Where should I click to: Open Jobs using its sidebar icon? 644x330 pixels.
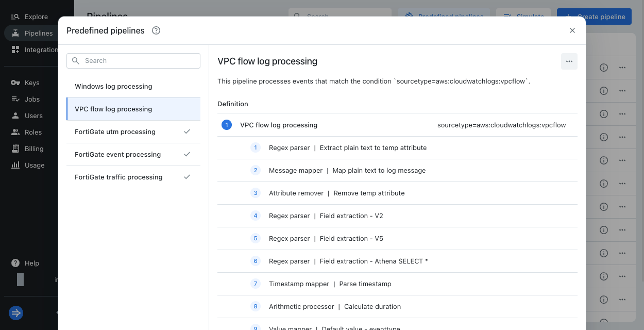click(x=15, y=99)
